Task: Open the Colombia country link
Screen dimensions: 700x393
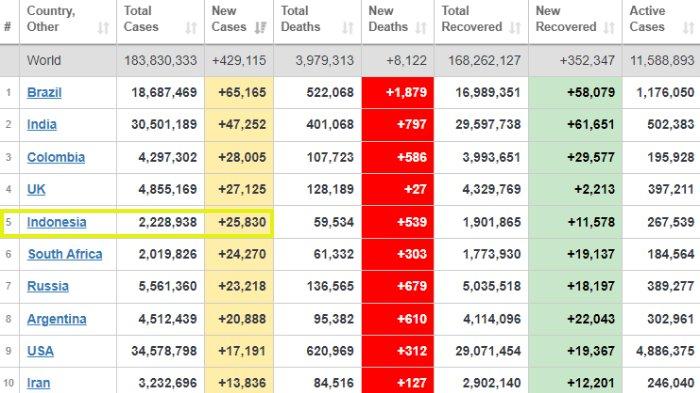Action: 56,157
